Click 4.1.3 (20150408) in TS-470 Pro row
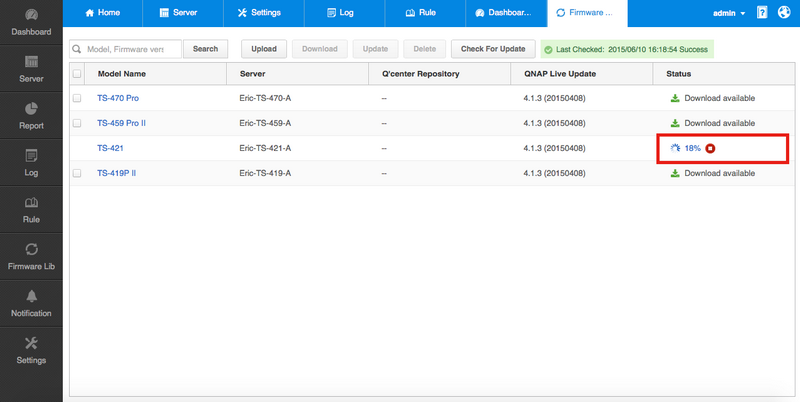 click(x=555, y=98)
